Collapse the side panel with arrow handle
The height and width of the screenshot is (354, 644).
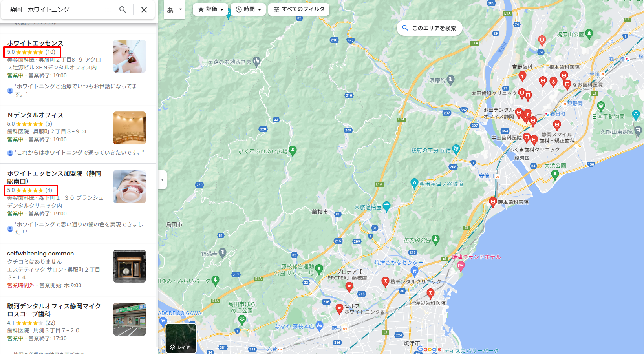163,180
